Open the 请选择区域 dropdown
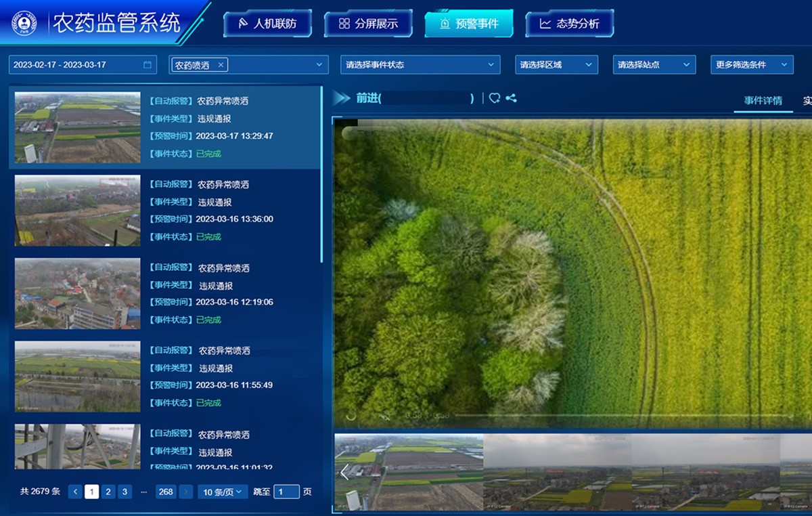Image resolution: width=812 pixels, height=516 pixels. (x=556, y=65)
